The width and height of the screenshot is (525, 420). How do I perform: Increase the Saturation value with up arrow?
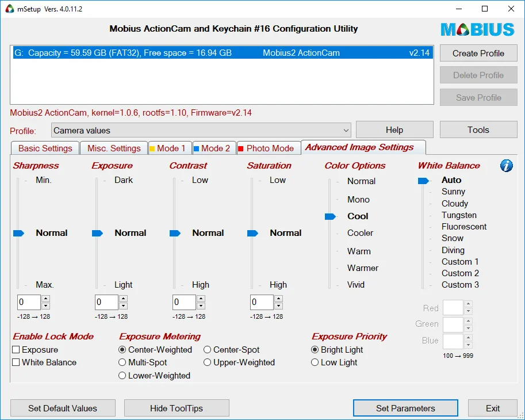(x=279, y=299)
